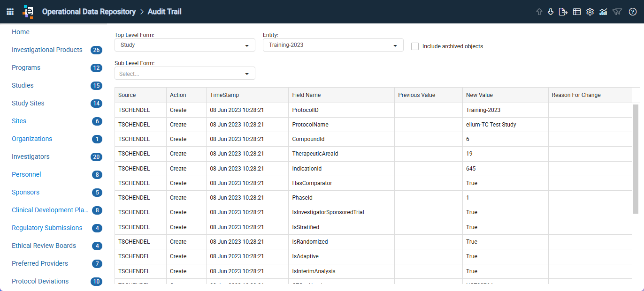Viewport: 644px width, 291px height.
Task: Click the filter funnel icon
Action: pos(618,12)
